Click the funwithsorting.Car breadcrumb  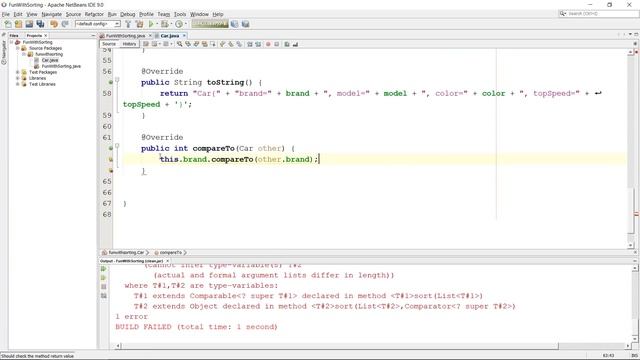pos(126,253)
